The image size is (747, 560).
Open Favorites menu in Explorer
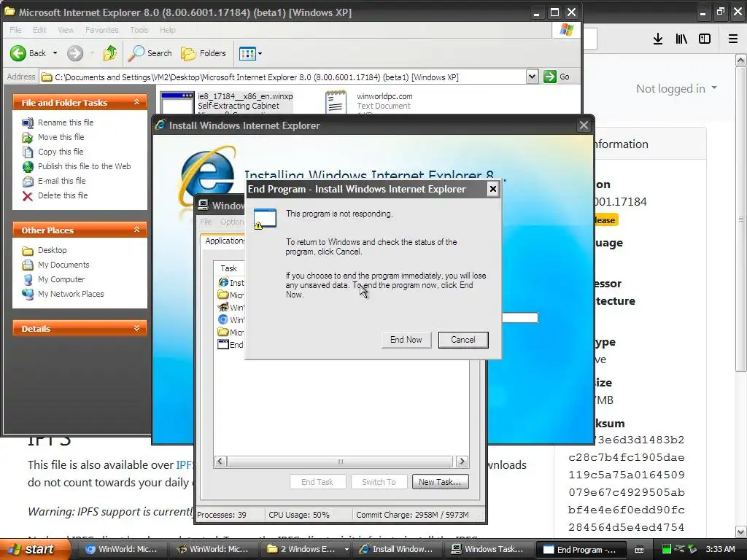pos(102,30)
